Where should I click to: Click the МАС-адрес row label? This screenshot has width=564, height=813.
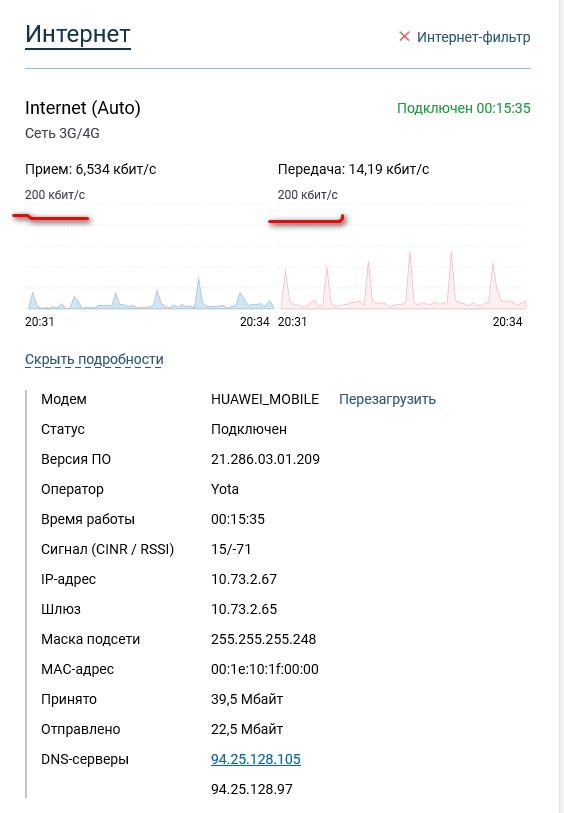click(77, 669)
